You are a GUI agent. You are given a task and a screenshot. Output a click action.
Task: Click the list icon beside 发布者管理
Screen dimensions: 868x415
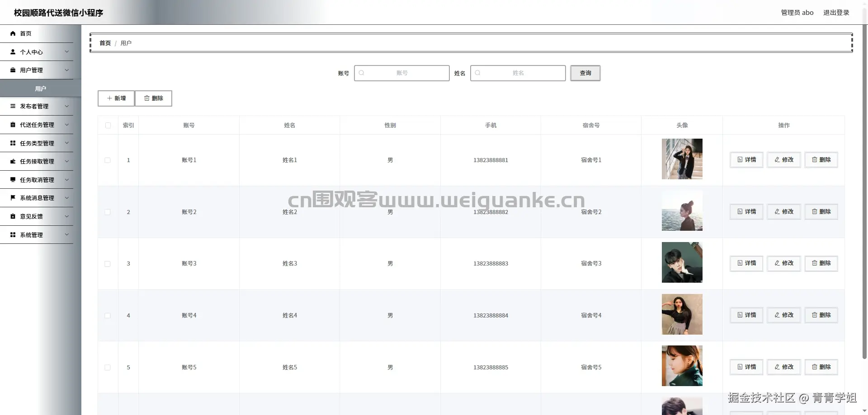[x=13, y=106]
